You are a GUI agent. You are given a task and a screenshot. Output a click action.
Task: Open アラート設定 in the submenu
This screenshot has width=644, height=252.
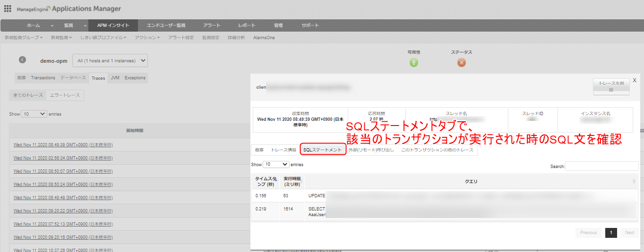pos(181,38)
